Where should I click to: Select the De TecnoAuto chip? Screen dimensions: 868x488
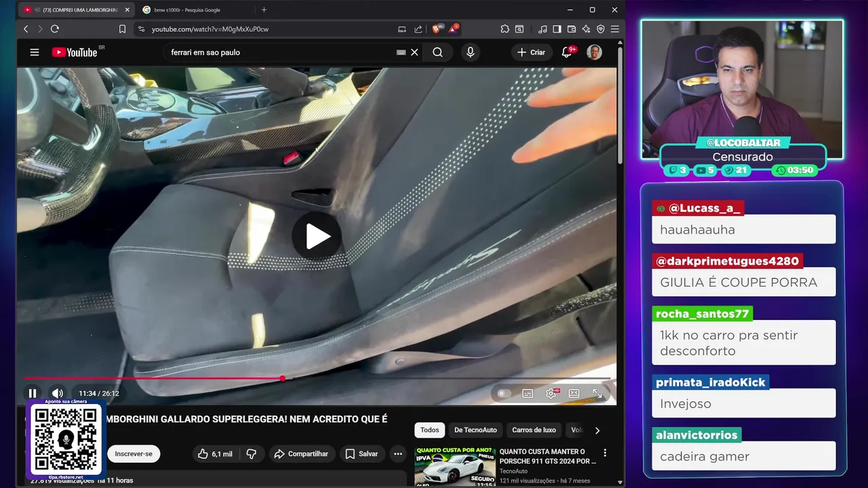[x=475, y=430]
